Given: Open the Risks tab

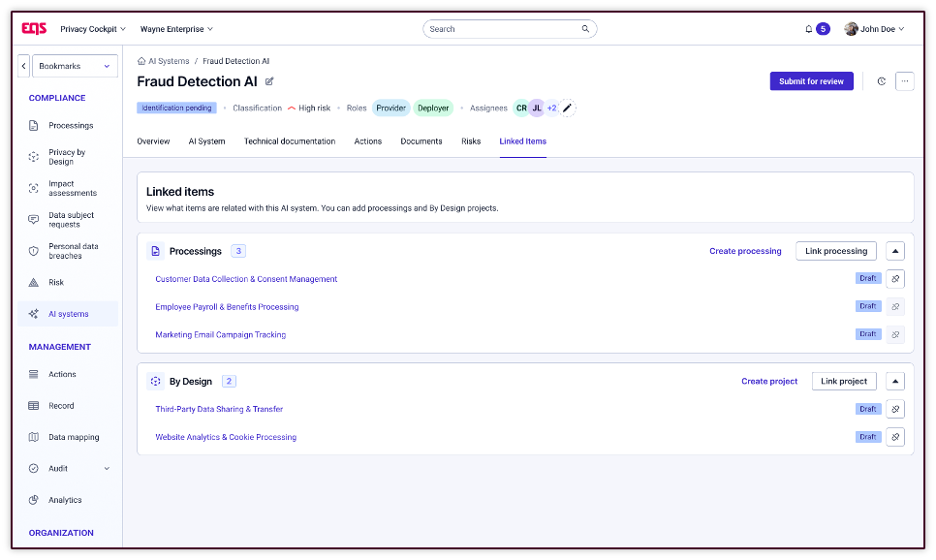Looking at the screenshot, I should click(x=471, y=141).
